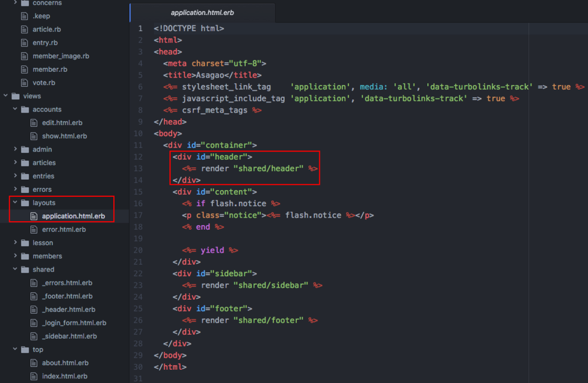Click the top folder icon
Screen dimensions: 588x383
25,349
